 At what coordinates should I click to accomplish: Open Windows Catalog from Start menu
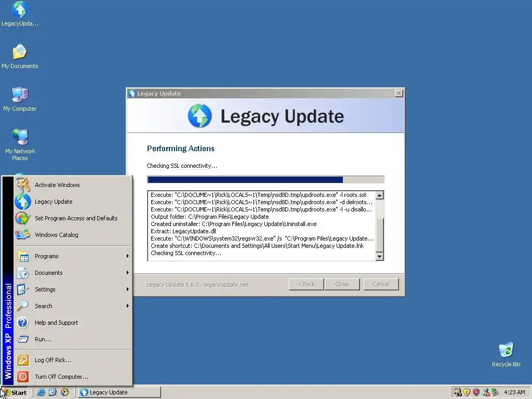(x=73, y=235)
